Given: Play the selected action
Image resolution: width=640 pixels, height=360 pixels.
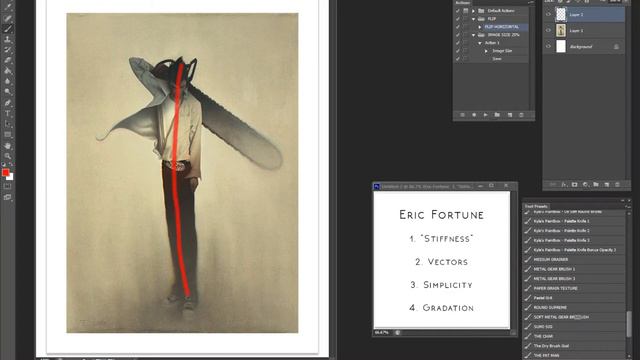Looking at the screenshot, I should [x=485, y=116].
